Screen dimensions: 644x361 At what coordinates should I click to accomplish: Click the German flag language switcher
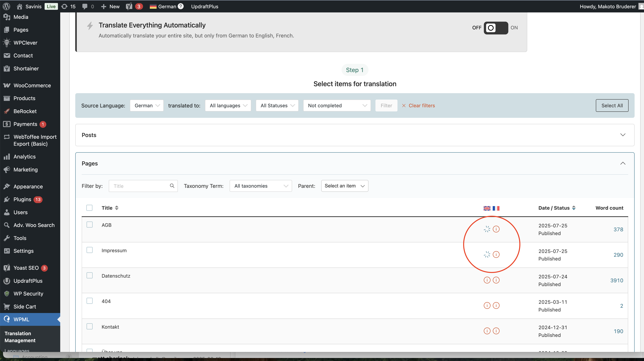pos(153,7)
